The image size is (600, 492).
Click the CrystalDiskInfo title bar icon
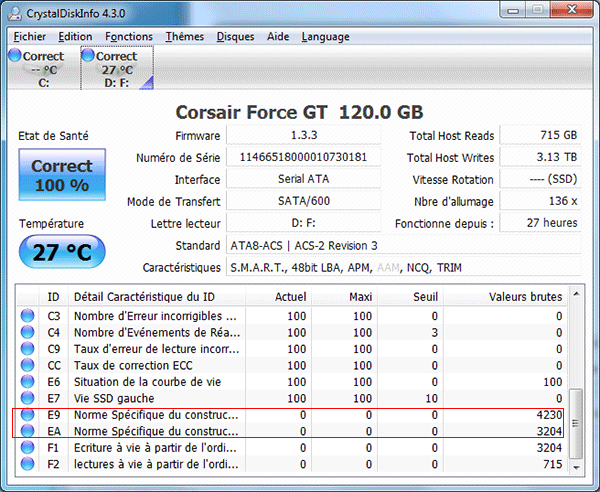(15, 13)
